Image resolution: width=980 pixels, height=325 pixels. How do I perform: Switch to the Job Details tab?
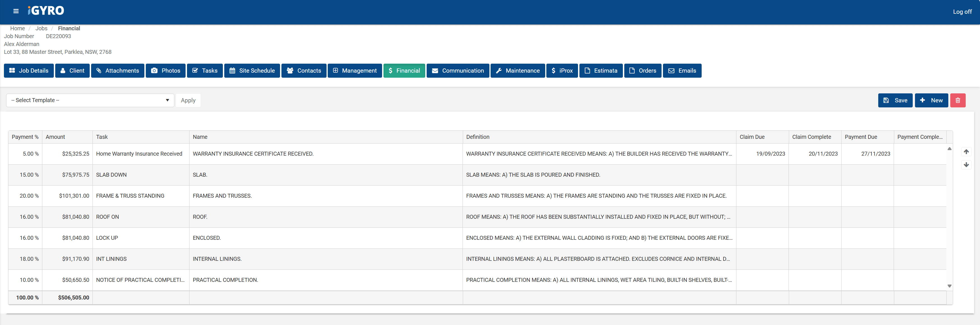pyautogui.click(x=29, y=71)
